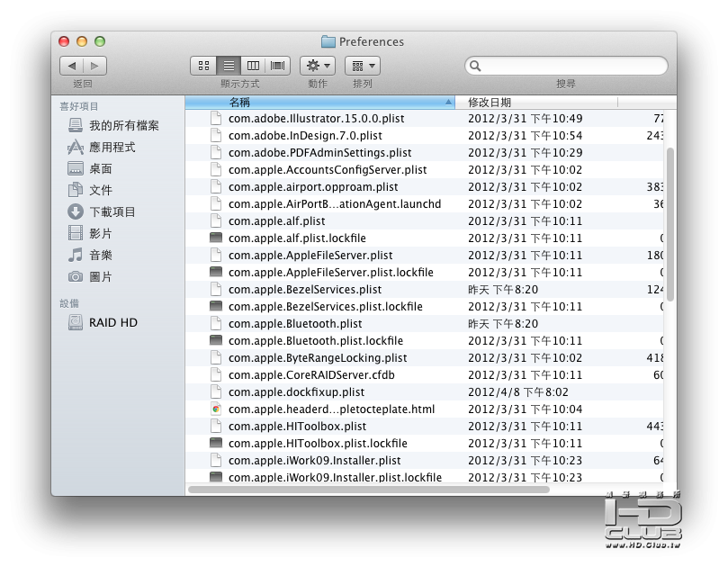
Task: Select com.apple.iWork09.Installer.plist.lockfile icon
Action: (x=216, y=477)
